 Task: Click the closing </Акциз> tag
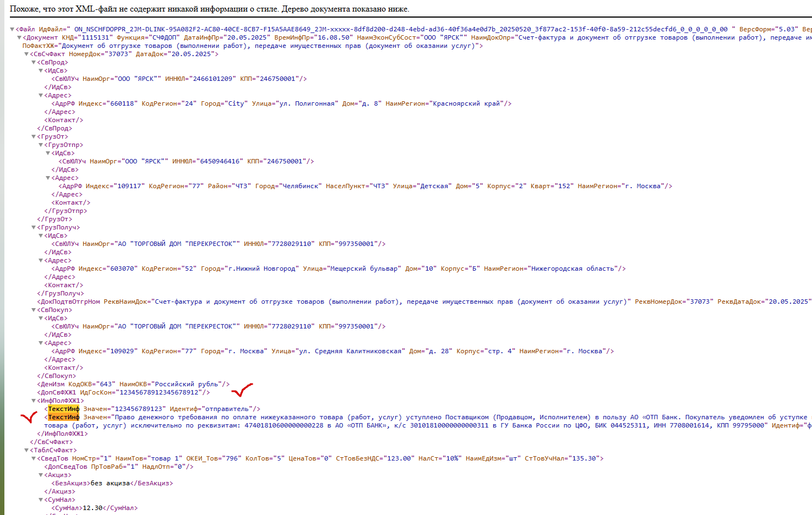[x=59, y=491]
